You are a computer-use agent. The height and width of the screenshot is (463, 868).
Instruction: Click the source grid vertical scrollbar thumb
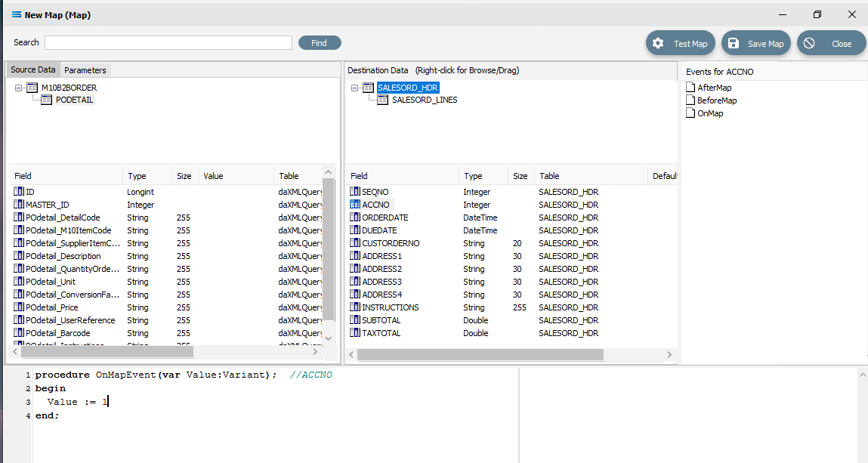pos(329,249)
